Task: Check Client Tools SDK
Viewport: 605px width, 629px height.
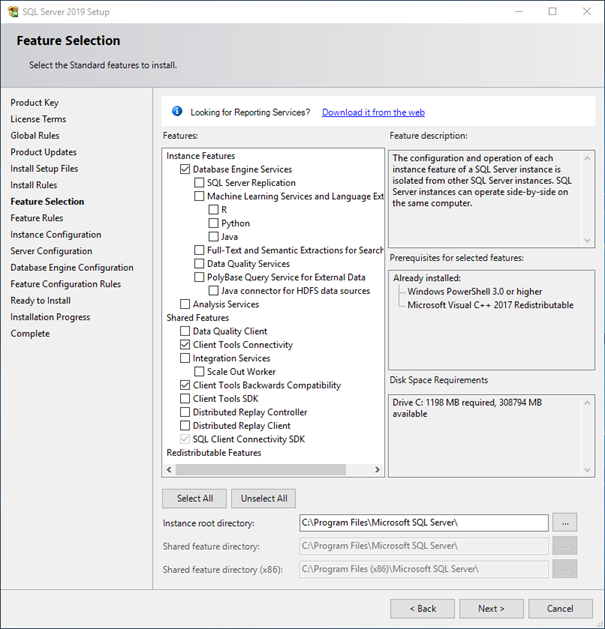Action: click(185, 399)
